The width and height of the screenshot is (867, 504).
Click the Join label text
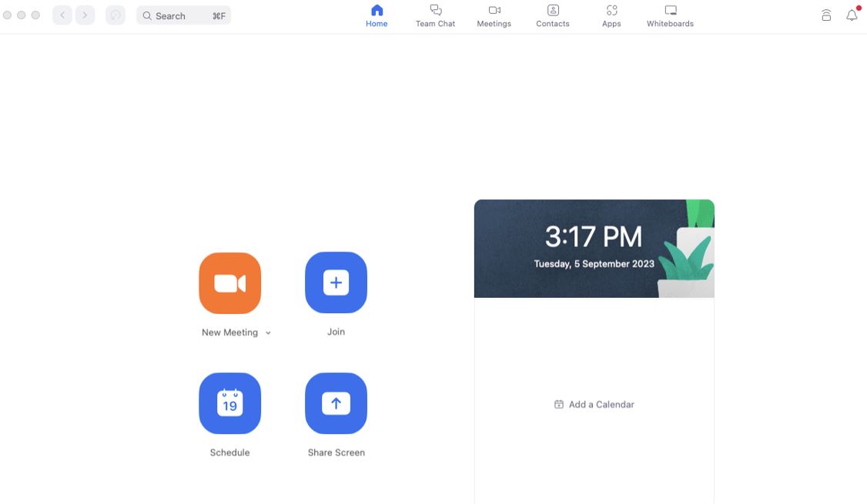(336, 332)
